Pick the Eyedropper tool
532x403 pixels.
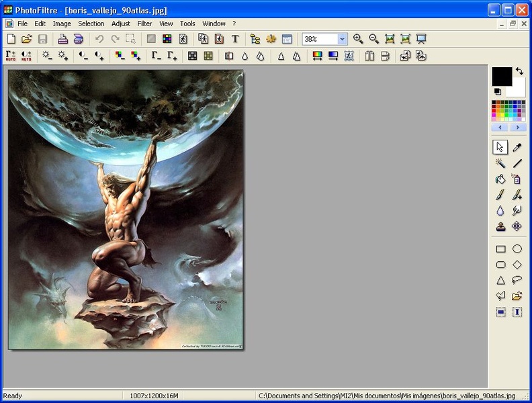517,147
